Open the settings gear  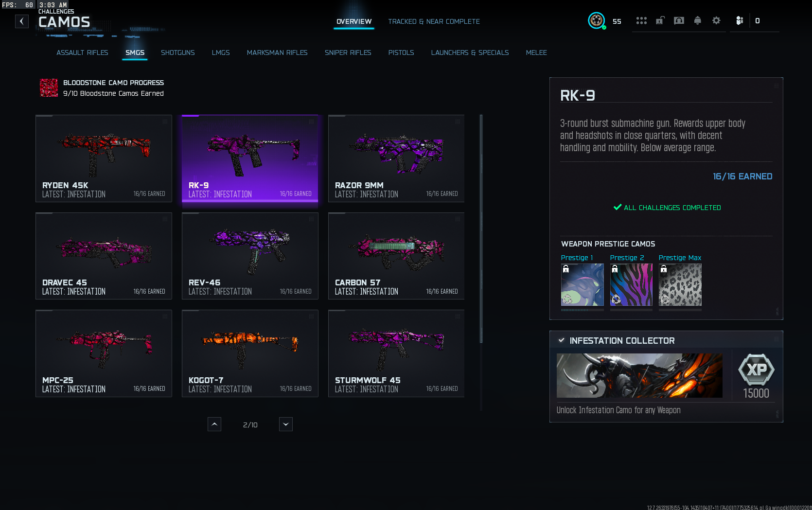(716, 20)
